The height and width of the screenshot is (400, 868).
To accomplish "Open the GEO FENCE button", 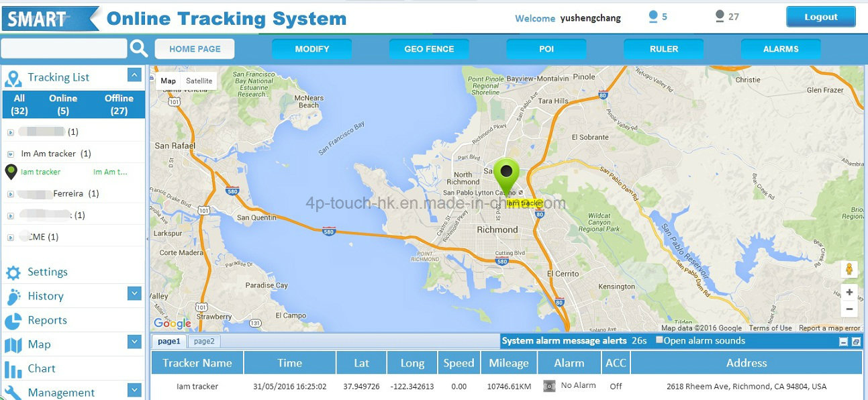I will click(x=429, y=49).
